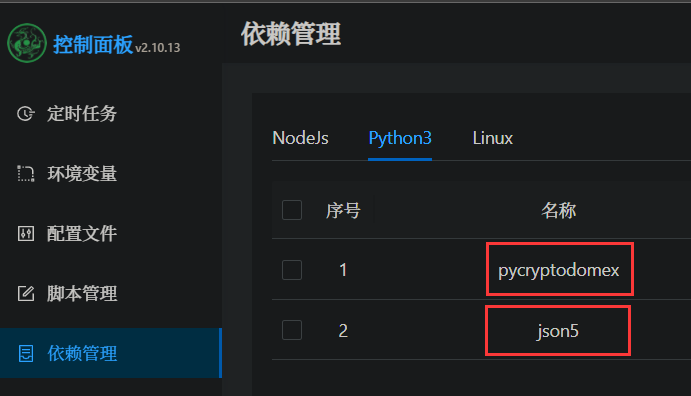Check the box for json5 row
The image size is (691, 396).
point(292,330)
